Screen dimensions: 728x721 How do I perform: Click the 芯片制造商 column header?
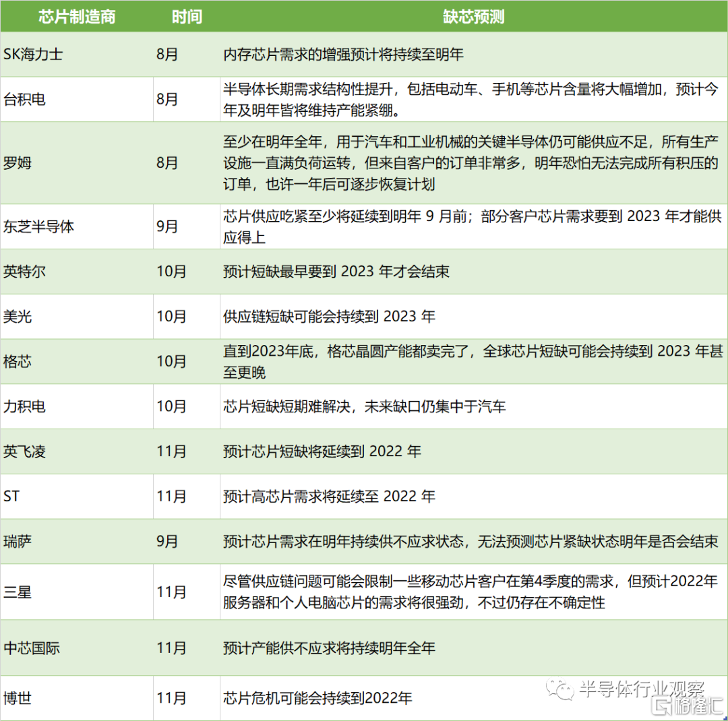(76, 17)
